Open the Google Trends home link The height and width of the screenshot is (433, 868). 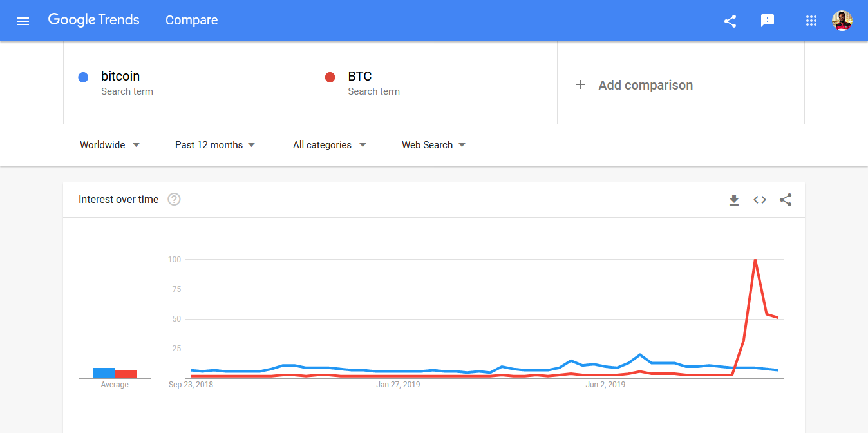[93, 20]
